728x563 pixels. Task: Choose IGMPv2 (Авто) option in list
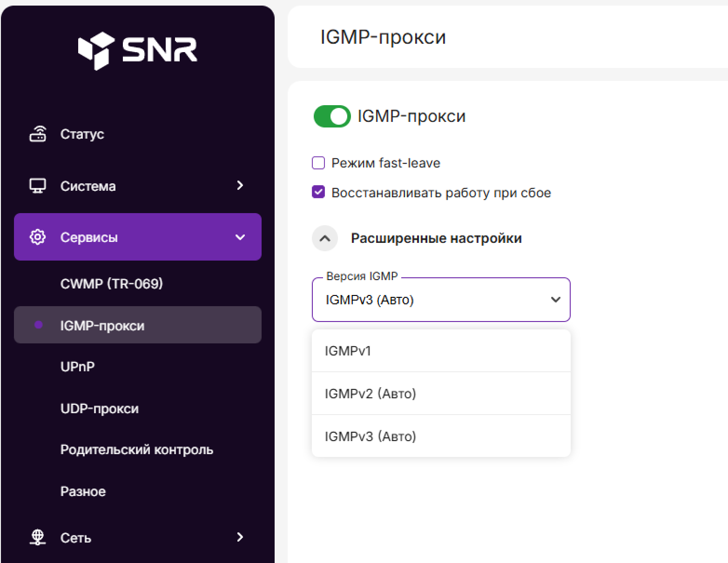(441, 394)
